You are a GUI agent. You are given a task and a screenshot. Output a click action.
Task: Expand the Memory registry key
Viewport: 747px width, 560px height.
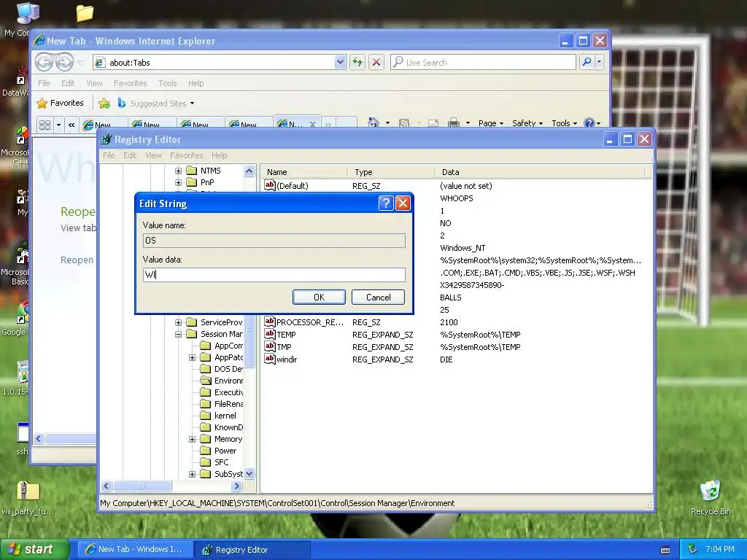click(x=192, y=439)
